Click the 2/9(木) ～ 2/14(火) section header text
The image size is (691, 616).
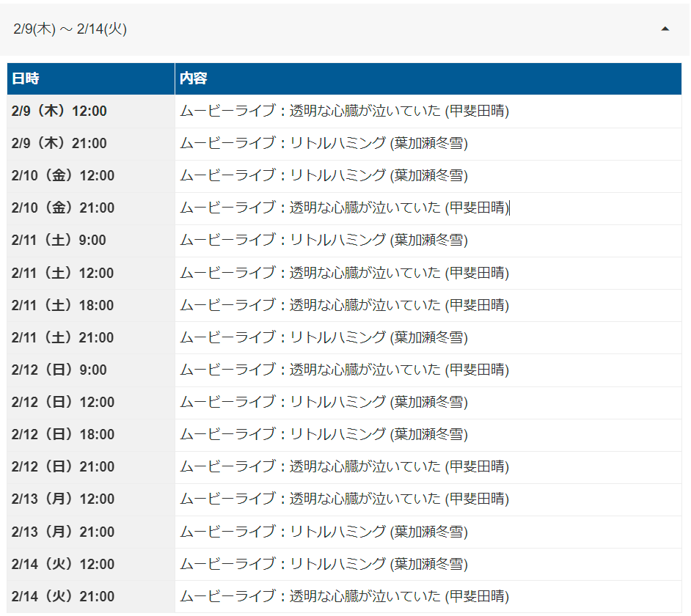70,29
